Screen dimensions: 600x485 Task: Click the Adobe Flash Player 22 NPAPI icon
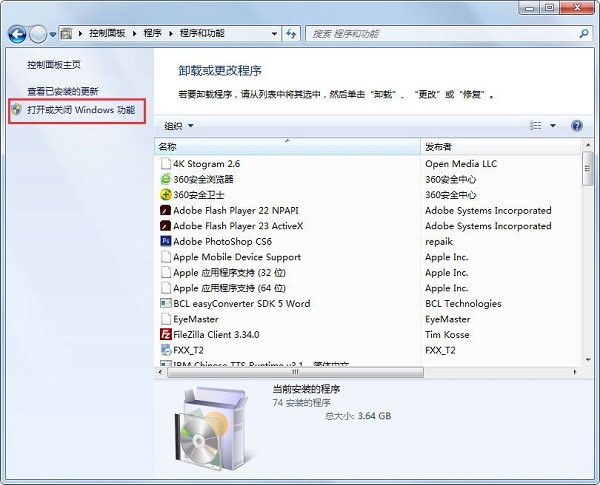coord(165,210)
